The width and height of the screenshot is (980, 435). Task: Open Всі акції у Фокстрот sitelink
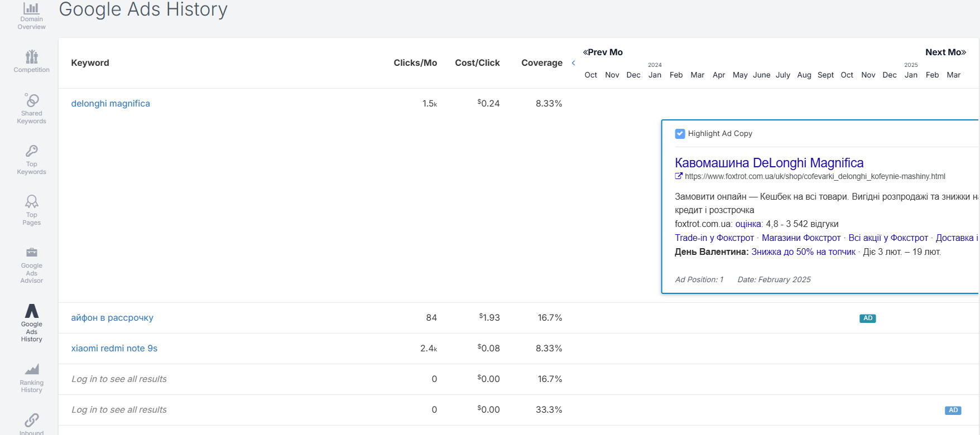click(x=888, y=238)
